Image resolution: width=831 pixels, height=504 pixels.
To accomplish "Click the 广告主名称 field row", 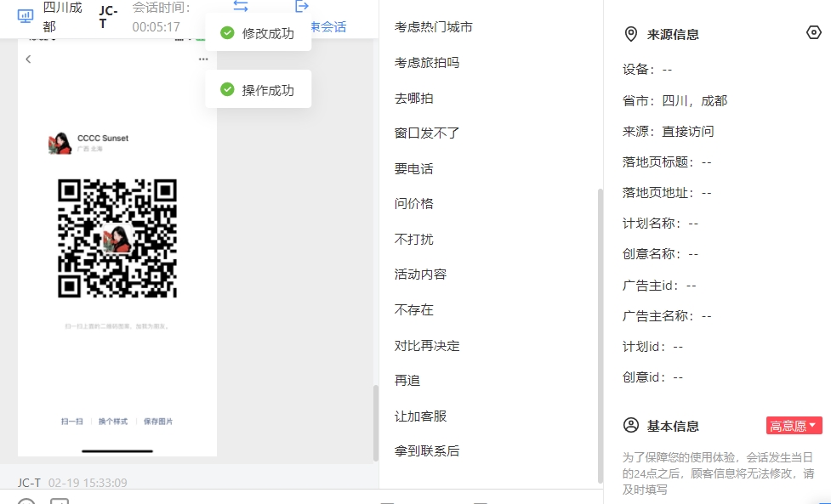I will pyautogui.click(x=667, y=316).
